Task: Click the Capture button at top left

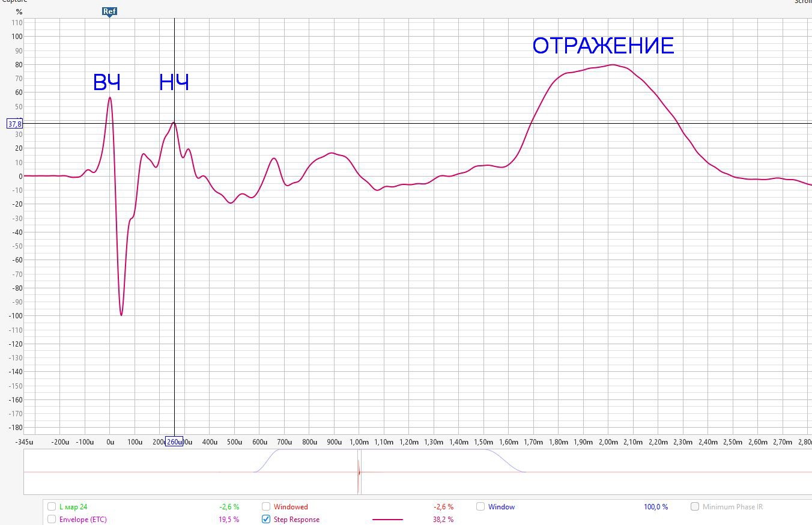Action: (x=13, y=1)
